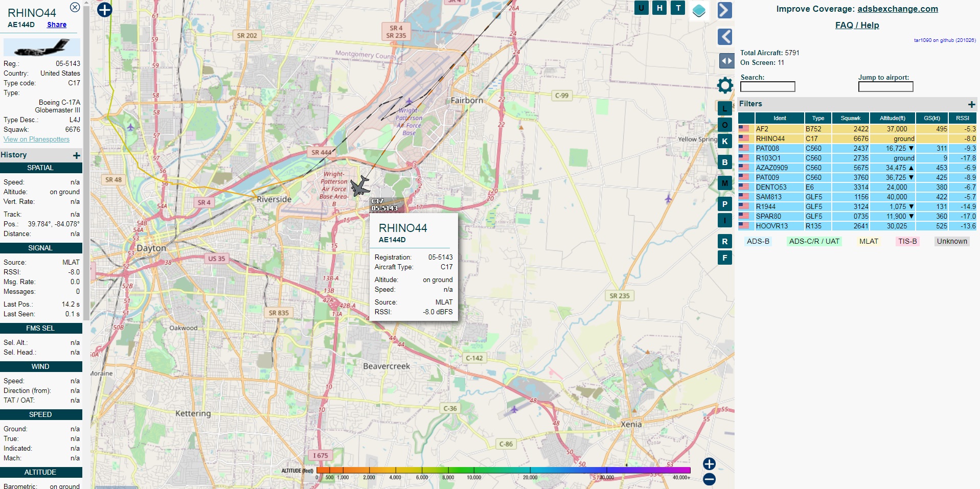Select the RHINO44 row in table
This screenshot has height=489, width=980.
click(x=857, y=138)
